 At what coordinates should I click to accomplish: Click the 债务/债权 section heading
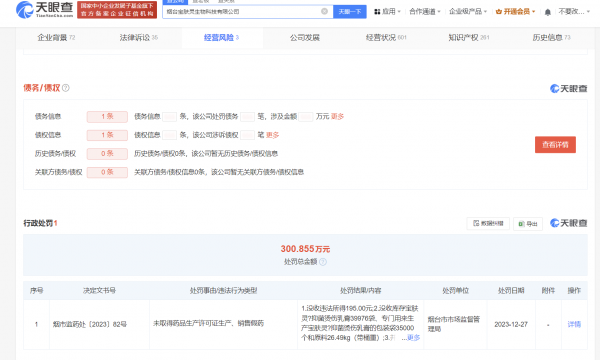coord(42,88)
